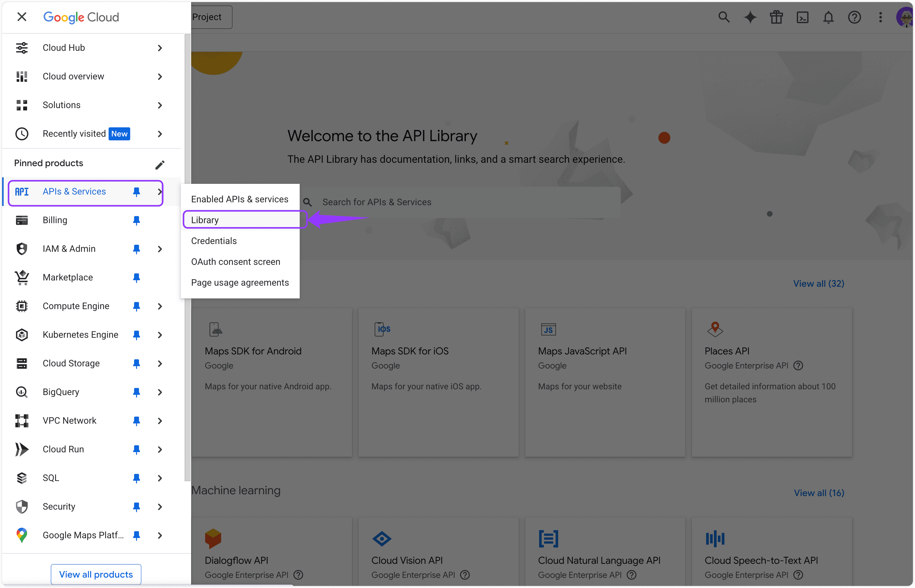Open the OAuth consent screen menu item
Viewport: 915px width, 588px height.
coord(236,261)
